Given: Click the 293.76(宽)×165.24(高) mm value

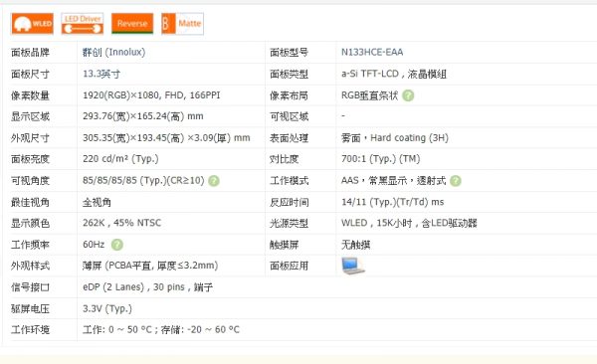Looking at the screenshot, I should pyautogui.click(x=142, y=116).
